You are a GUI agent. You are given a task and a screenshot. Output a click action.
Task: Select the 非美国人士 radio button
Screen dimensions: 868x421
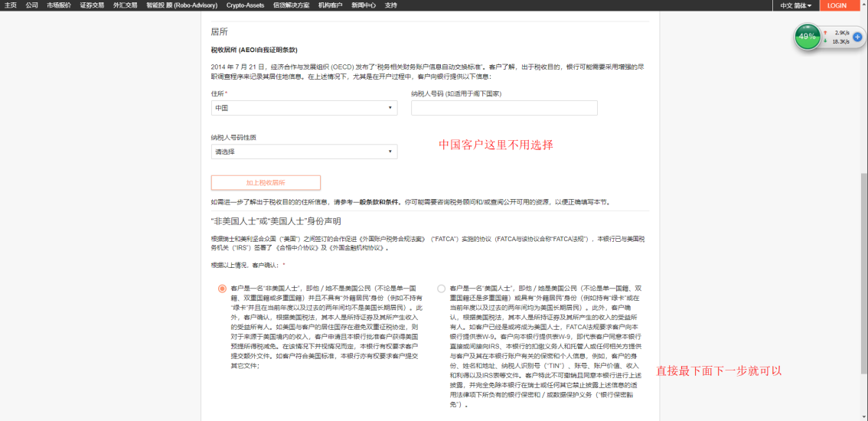click(x=222, y=289)
